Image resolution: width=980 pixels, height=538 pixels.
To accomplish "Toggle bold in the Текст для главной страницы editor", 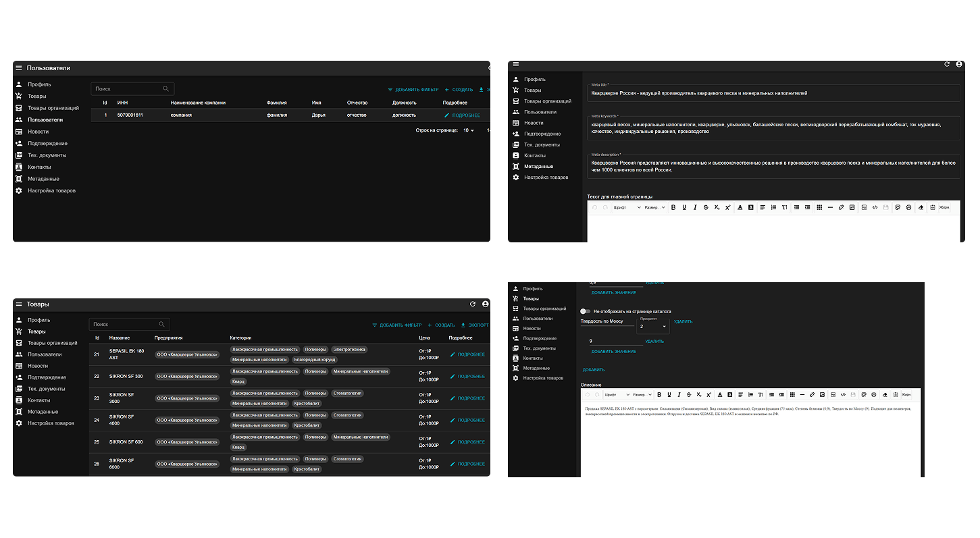I will pos(673,207).
